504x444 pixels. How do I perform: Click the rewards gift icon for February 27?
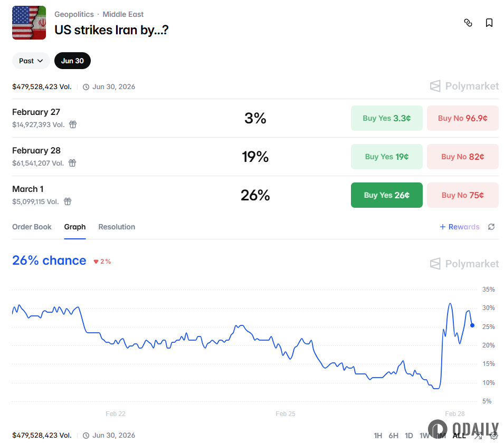(x=73, y=124)
